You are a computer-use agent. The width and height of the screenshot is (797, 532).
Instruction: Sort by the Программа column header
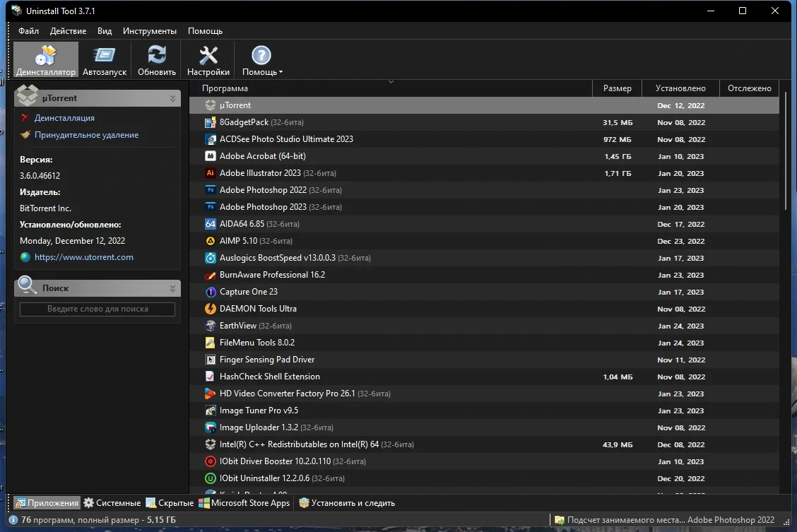click(x=390, y=88)
